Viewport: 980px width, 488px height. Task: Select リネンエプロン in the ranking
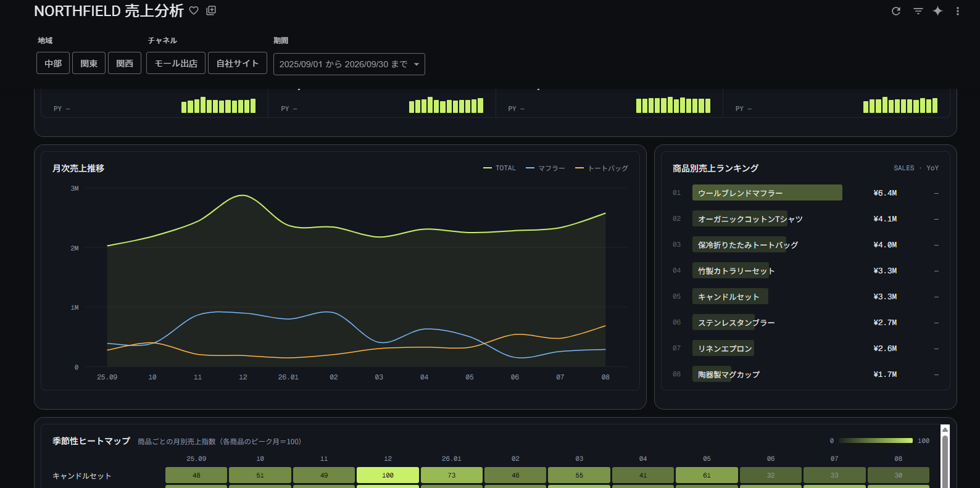pyautogui.click(x=725, y=349)
